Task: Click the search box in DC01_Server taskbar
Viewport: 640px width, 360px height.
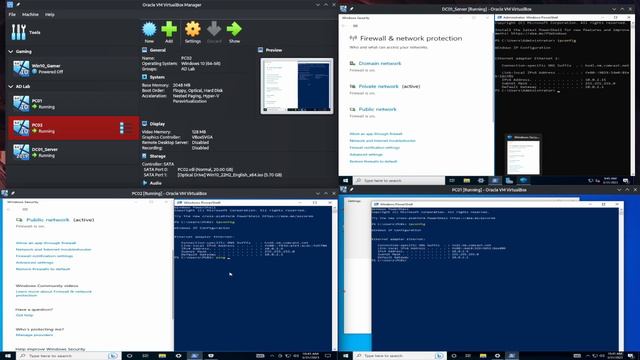Action: [x=399, y=180]
